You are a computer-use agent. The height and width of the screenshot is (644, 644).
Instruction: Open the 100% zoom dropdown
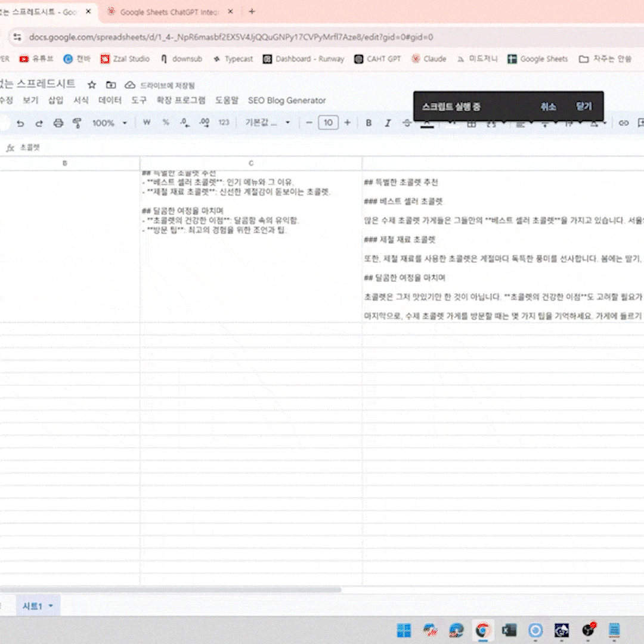click(109, 123)
